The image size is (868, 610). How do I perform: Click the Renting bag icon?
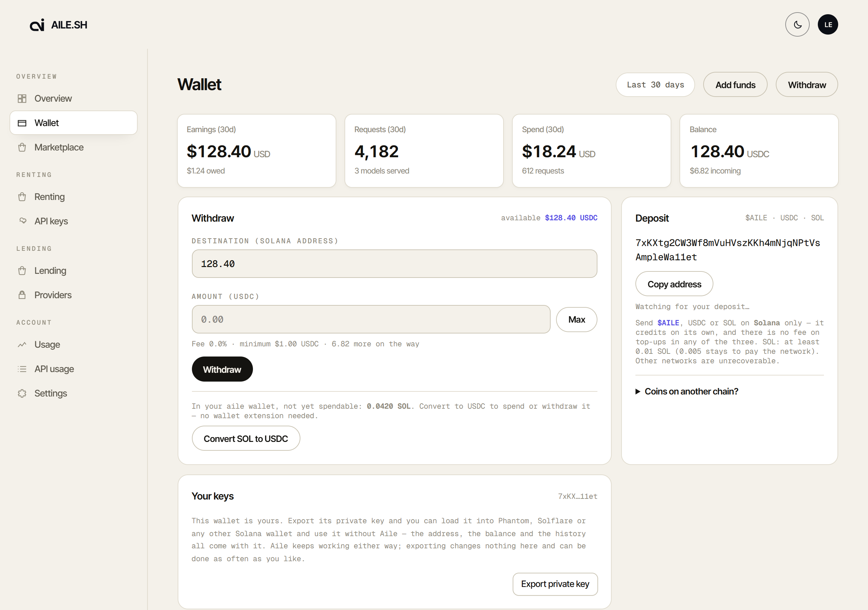[22, 197]
